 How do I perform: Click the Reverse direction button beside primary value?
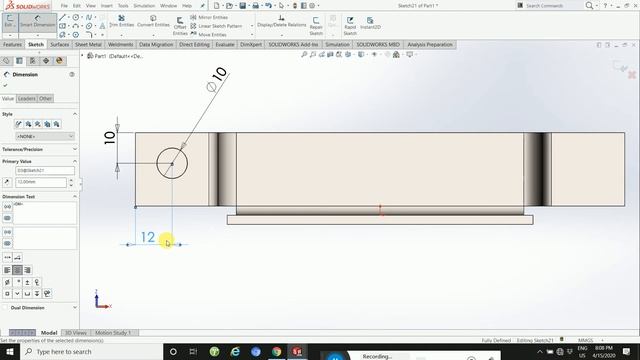click(x=7, y=182)
